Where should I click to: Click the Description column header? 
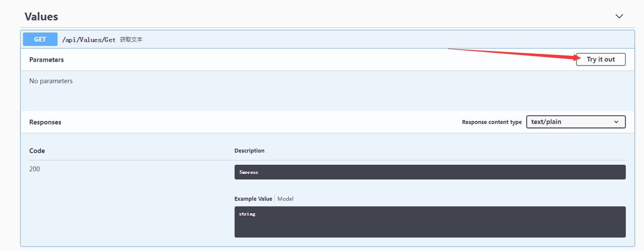pyautogui.click(x=249, y=151)
